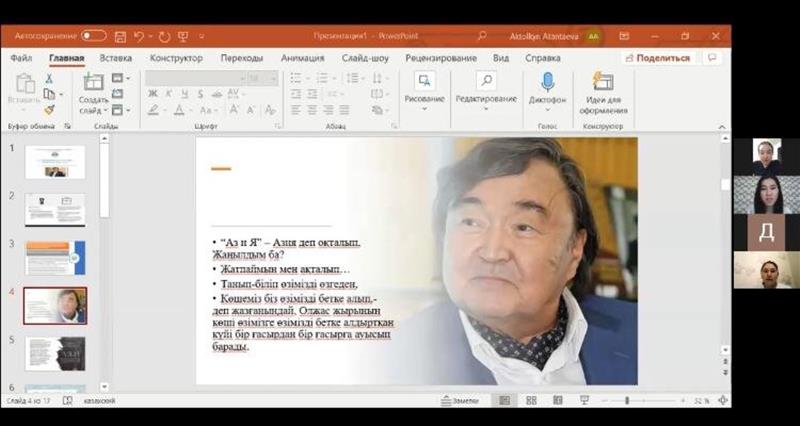800x426 pixels.
Task: Open the Файл menu
Action: [x=21, y=58]
